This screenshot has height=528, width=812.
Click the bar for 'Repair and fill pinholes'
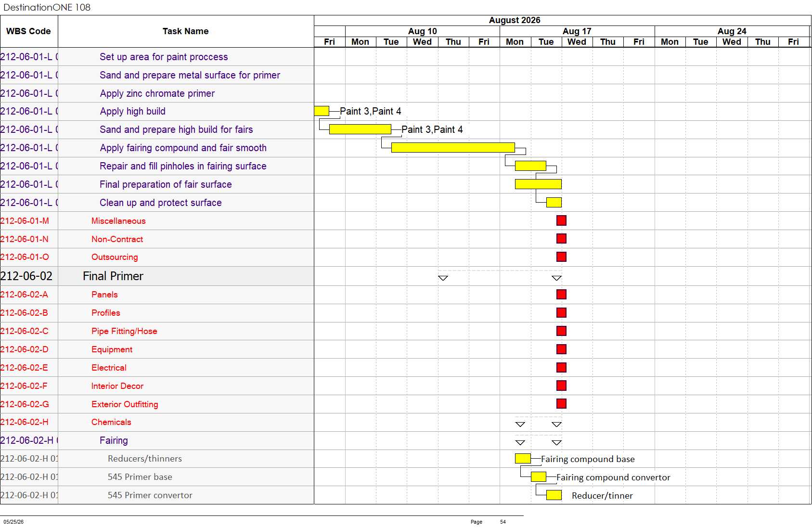530,166
